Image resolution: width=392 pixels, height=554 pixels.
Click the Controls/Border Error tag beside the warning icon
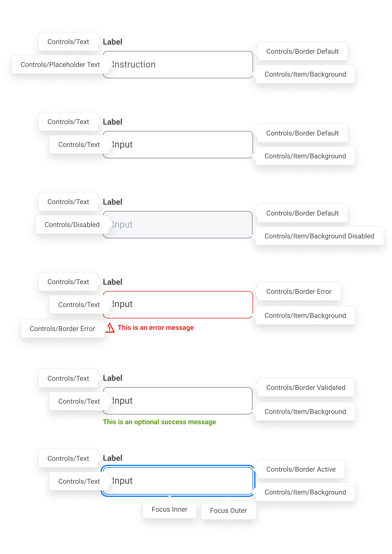(62, 329)
